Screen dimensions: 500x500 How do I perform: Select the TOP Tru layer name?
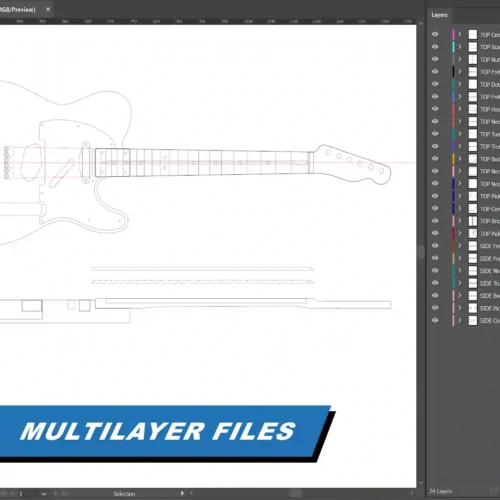pos(490,146)
